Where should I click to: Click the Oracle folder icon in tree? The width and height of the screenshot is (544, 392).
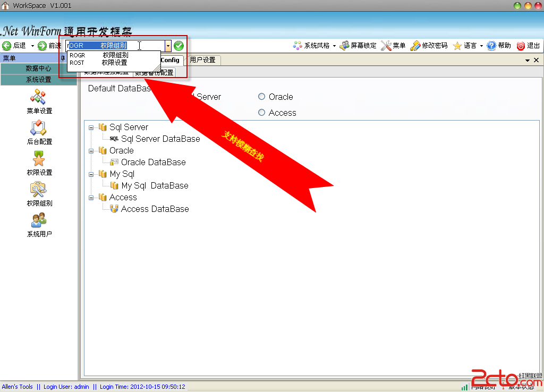[103, 150]
